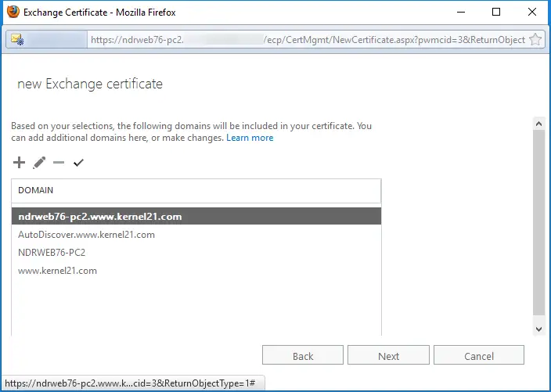Select www.kernel21.com domain row
Image resolution: width=551 pixels, height=392 pixels.
[x=196, y=271]
